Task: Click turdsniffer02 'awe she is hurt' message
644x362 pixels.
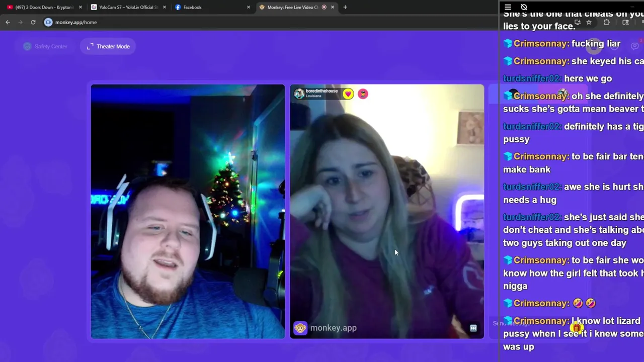Action: (x=574, y=193)
